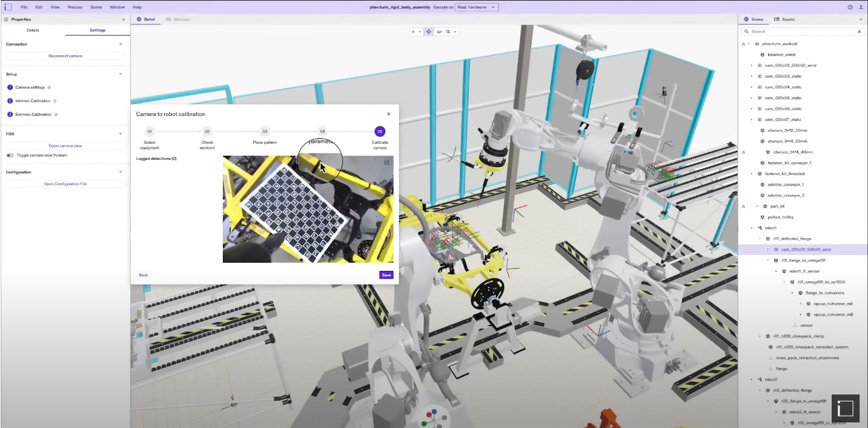Open the Process menu
This screenshot has height=428, width=868.
75,6
